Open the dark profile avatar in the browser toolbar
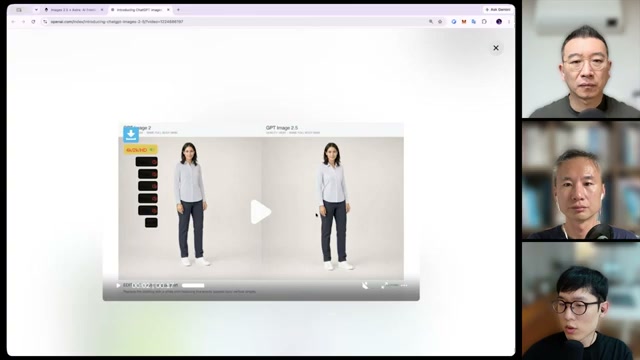 pos(499,22)
